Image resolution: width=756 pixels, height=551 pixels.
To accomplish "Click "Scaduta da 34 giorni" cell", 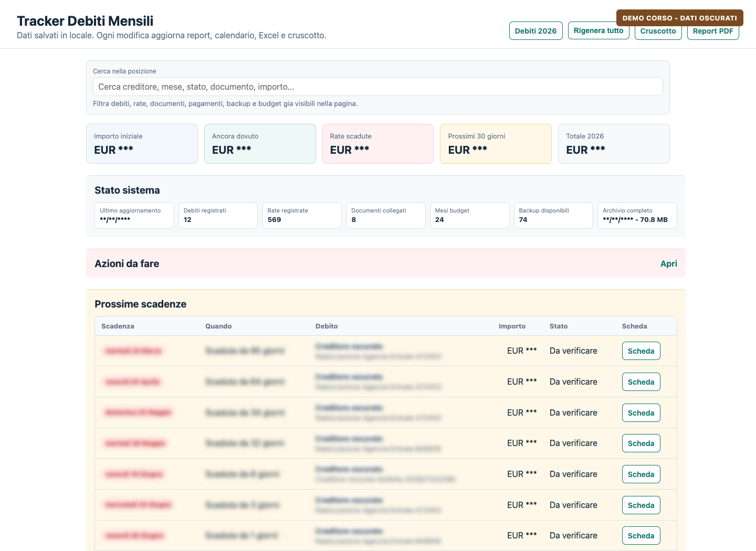I will [x=245, y=412].
